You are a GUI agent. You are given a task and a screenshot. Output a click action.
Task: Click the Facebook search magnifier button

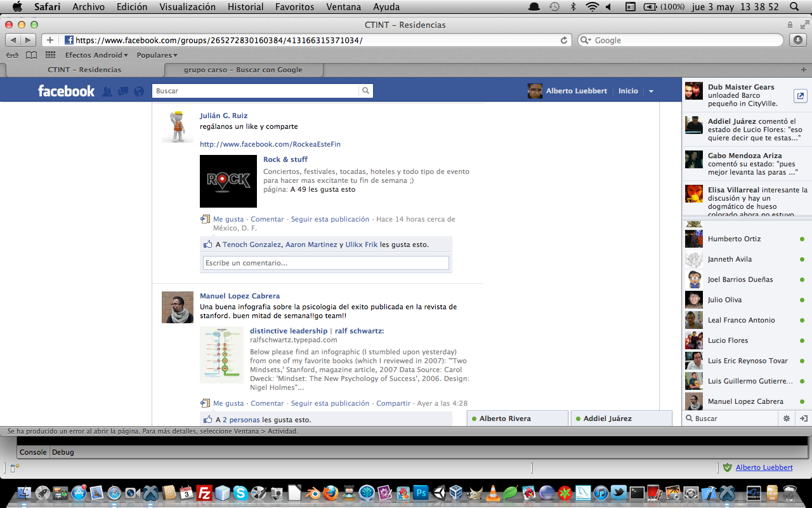[x=366, y=91]
